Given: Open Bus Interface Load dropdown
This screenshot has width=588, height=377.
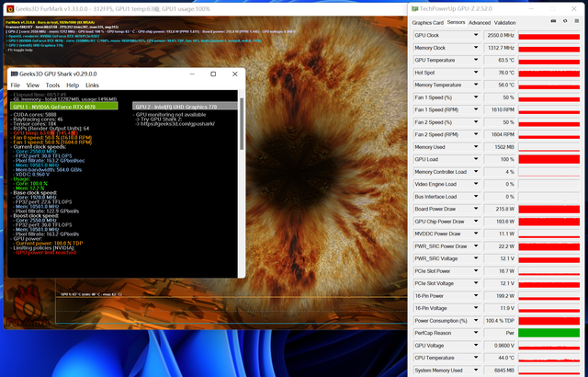Looking at the screenshot, I should (x=476, y=196).
